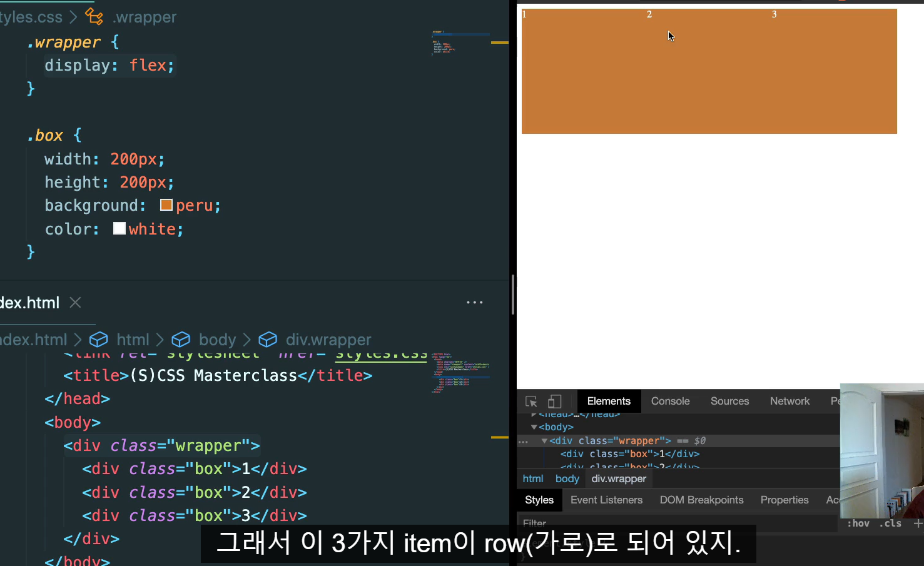Screen dimensions: 924x566
Task: Click the box numbered 3 on the page
Action: pyautogui.click(x=835, y=71)
